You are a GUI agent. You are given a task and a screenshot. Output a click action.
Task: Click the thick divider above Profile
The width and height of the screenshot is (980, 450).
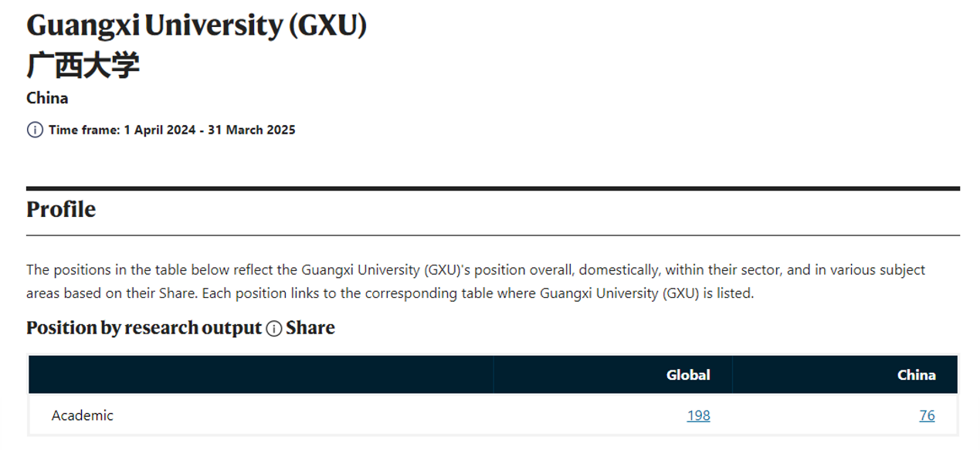[x=493, y=188]
